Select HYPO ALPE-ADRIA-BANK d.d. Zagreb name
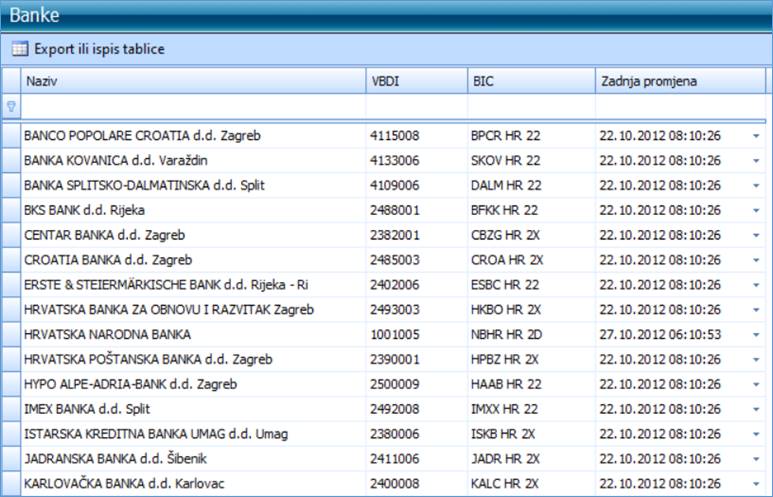 tap(130, 384)
